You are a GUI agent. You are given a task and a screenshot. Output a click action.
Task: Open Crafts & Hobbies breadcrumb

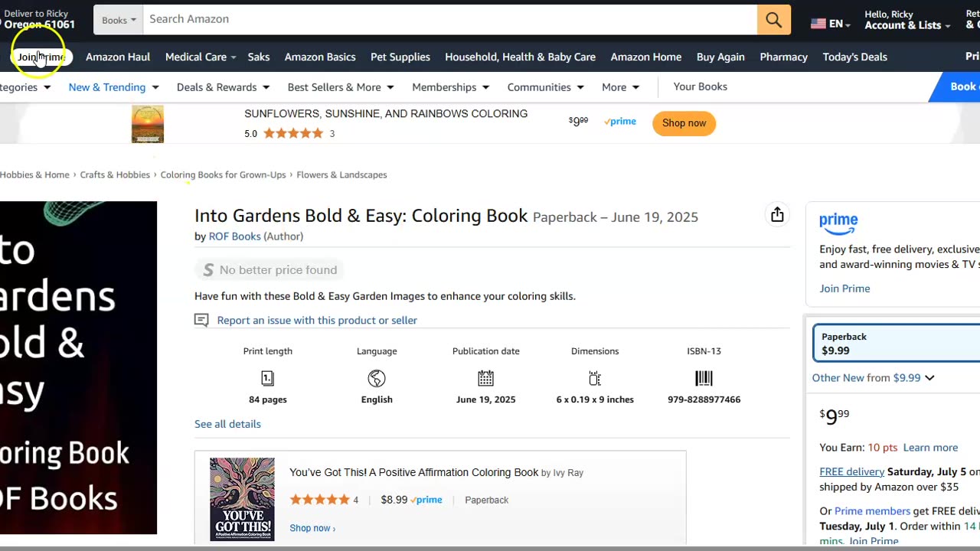(115, 174)
